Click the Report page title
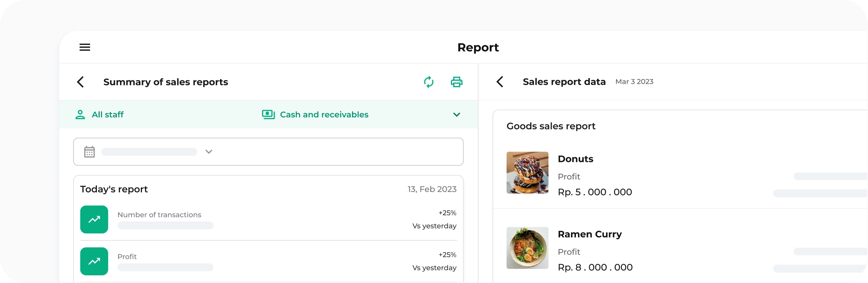This screenshot has height=283, width=868. click(x=478, y=47)
